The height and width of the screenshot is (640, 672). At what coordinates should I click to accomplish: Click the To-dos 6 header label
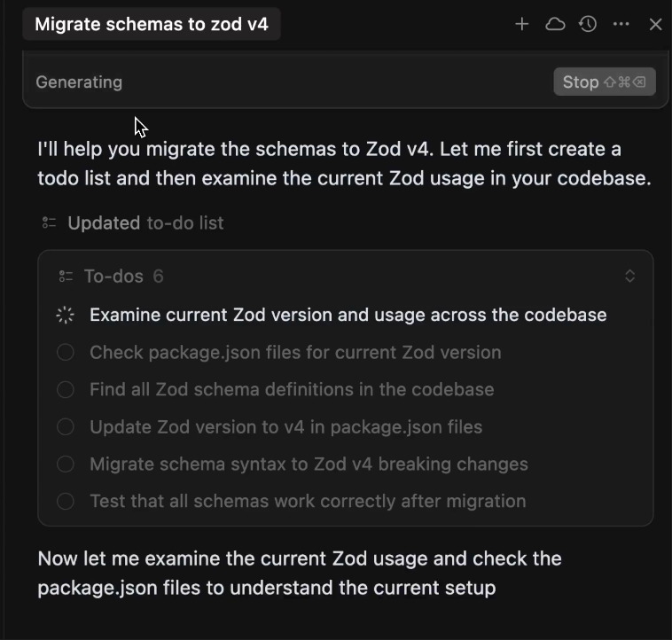(123, 277)
